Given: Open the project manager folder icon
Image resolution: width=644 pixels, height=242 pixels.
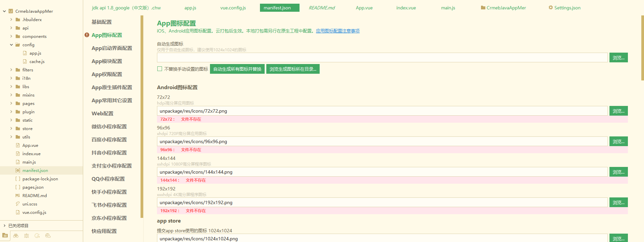Looking at the screenshot, I should [5, 236].
